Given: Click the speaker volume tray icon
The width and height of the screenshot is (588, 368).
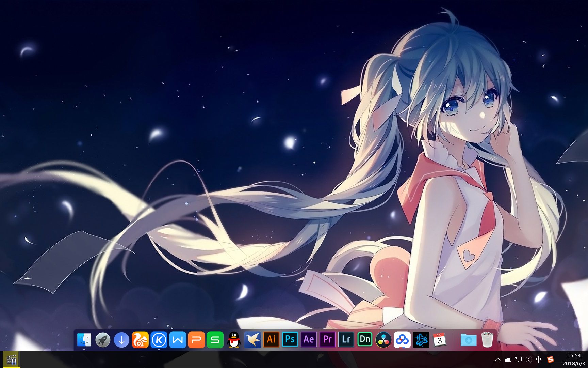Looking at the screenshot, I should click(x=528, y=359).
